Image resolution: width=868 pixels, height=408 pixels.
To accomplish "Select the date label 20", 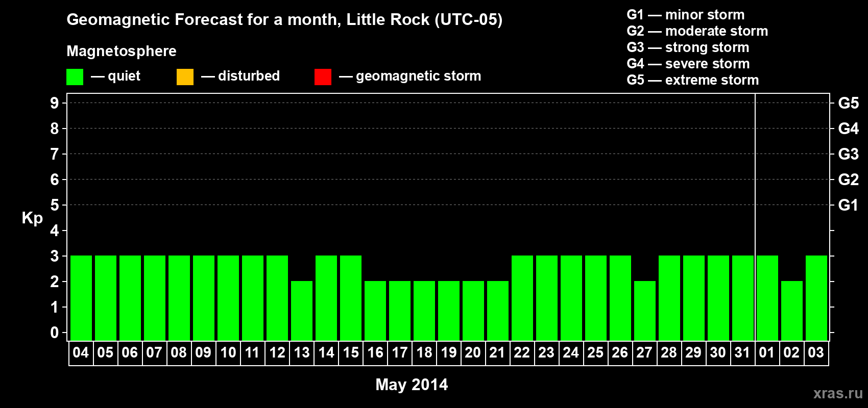I will [x=473, y=352].
